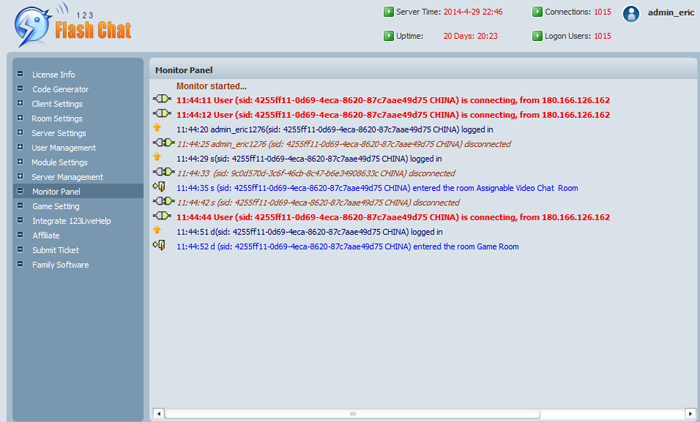
Task: Open the Submit Ticket sidebar link
Action: tap(55, 251)
